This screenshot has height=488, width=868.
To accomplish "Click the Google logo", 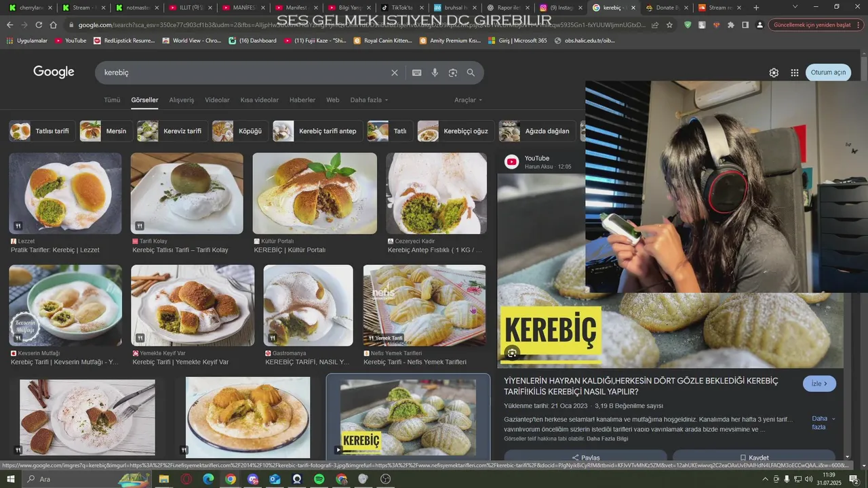I will tap(54, 72).
